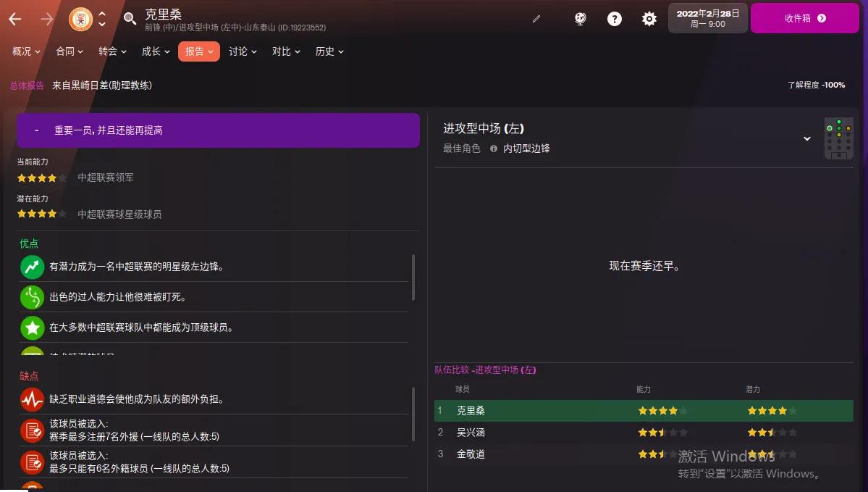The image size is (868, 492).
Task: Open the preferences gear icon
Action: click(649, 18)
